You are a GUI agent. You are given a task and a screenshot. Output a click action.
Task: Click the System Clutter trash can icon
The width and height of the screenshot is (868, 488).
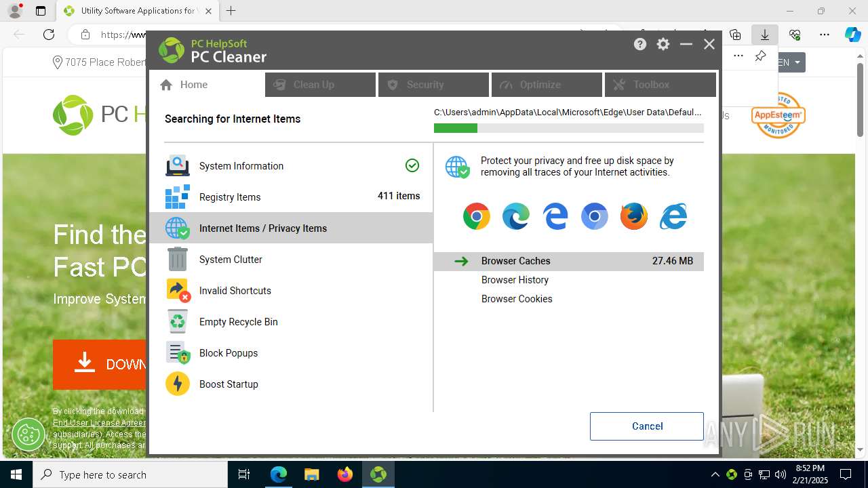(178, 259)
